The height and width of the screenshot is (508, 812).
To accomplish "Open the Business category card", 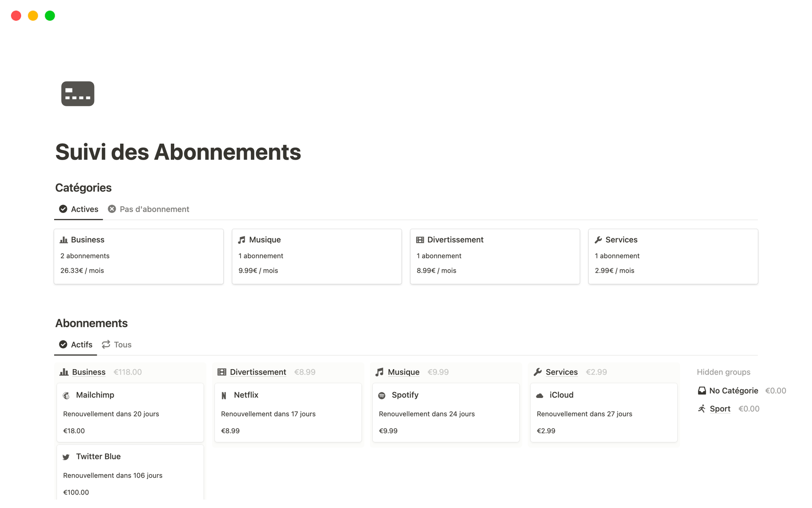I will [x=139, y=256].
